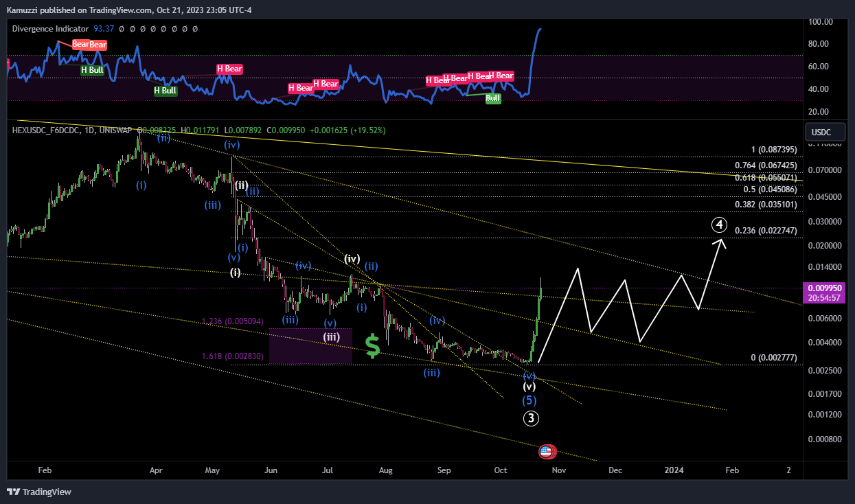Screen dimensions: 855x504
Task: Select the 0 (0.002777) Fibonacci level label
Action: (x=773, y=358)
